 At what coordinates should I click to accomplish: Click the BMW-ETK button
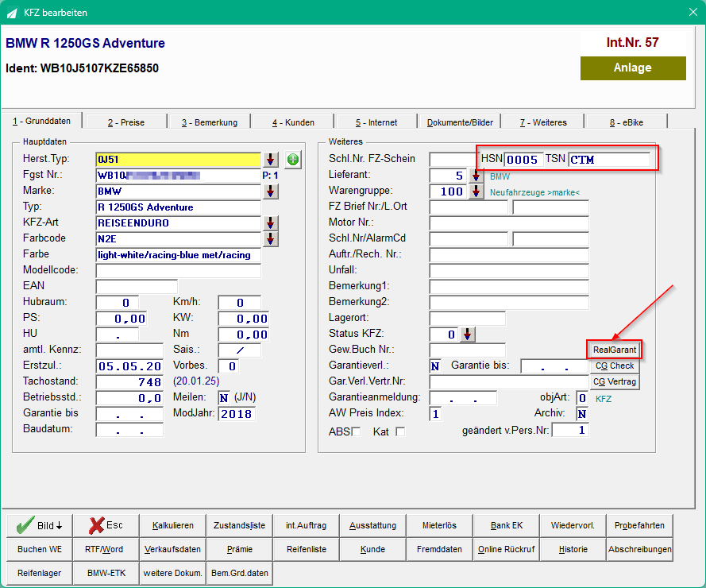pos(106,573)
